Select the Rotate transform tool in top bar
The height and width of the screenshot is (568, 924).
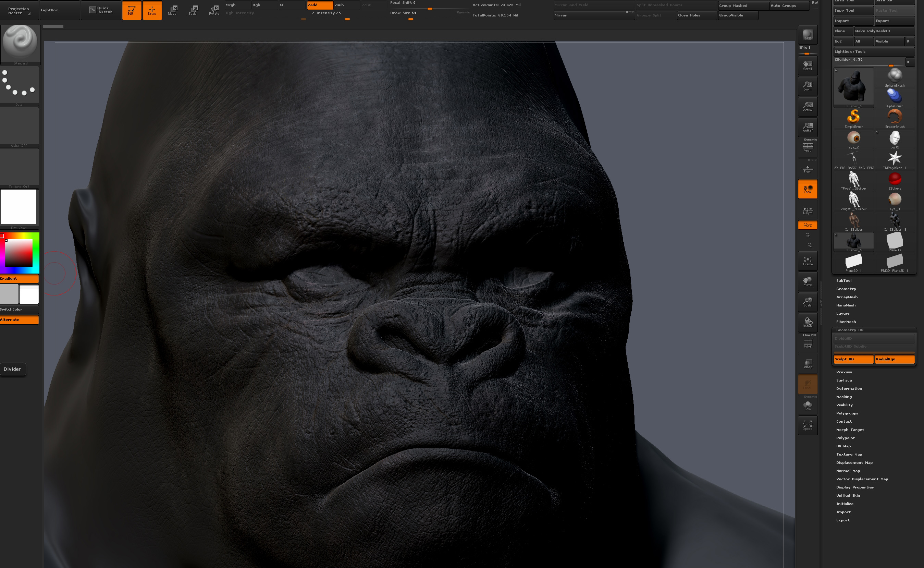pos(214,10)
